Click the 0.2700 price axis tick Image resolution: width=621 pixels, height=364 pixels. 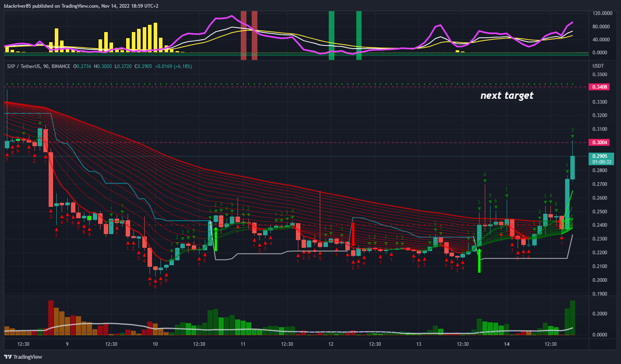coord(600,185)
